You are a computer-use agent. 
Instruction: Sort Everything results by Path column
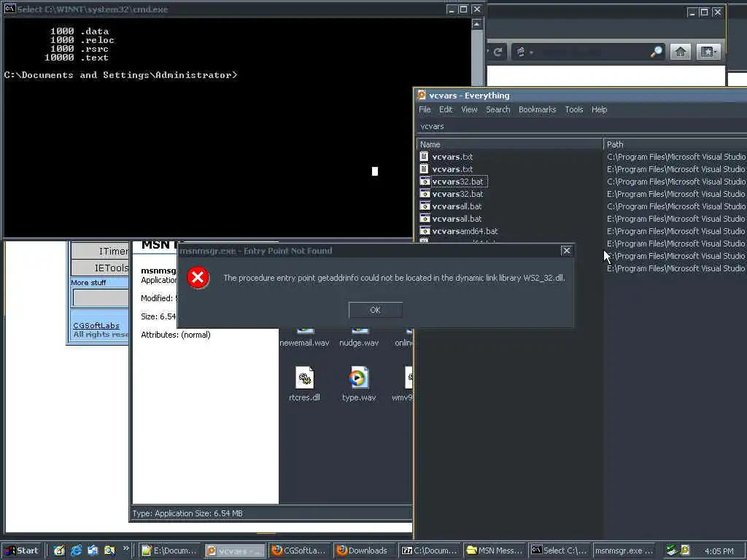(675, 144)
